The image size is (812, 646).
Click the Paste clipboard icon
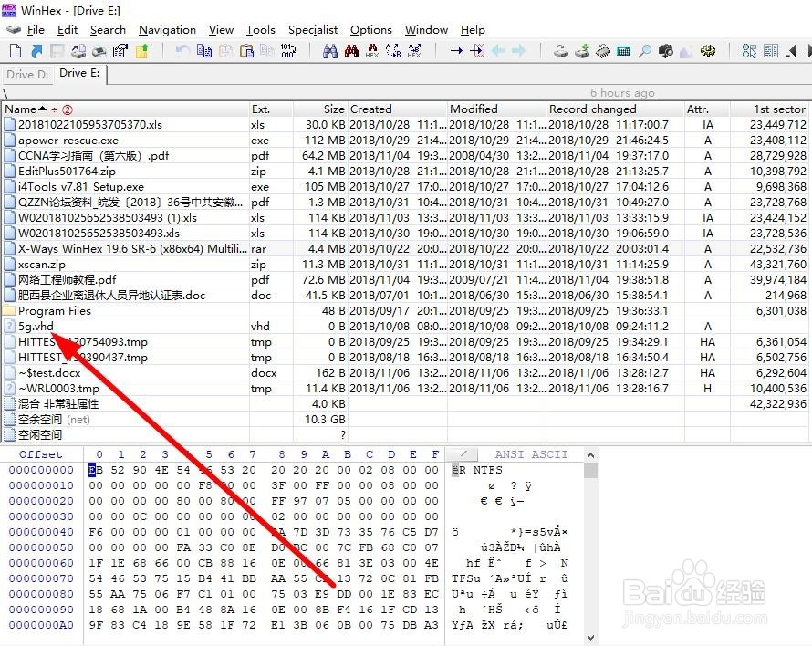246,51
